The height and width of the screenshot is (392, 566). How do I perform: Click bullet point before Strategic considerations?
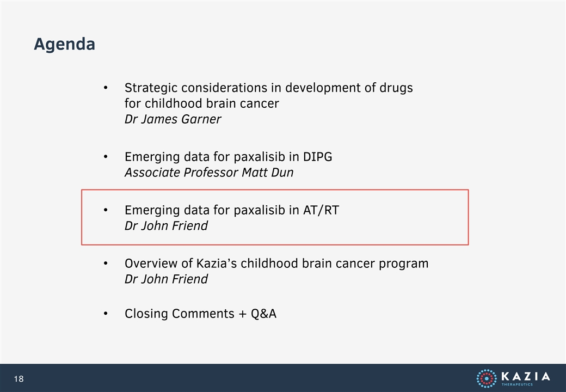coord(106,88)
